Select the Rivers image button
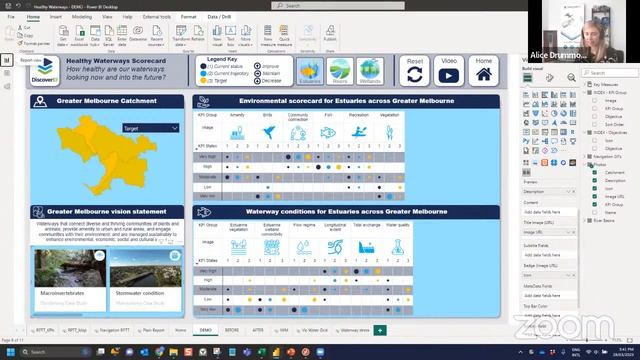The width and height of the screenshot is (640, 360). [340, 71]
